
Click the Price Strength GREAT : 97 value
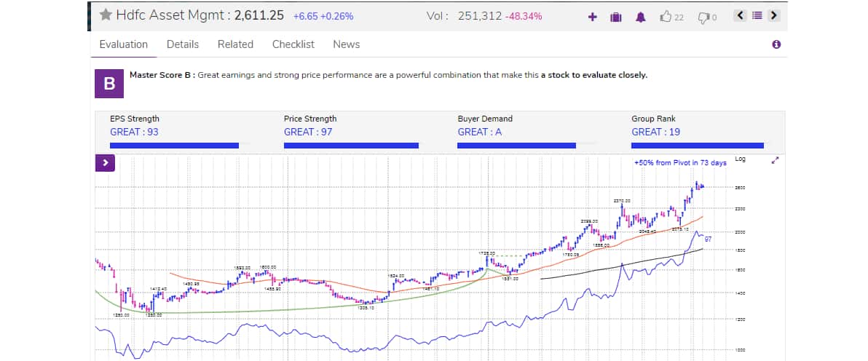pyautogui.click(x=308, y=132)
